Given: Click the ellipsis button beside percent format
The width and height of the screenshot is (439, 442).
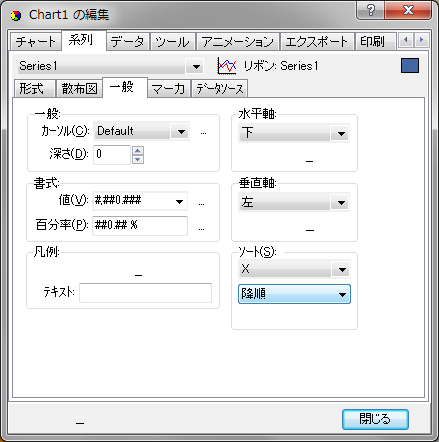Looking at the screenshot, I should (x=201, y=229).
